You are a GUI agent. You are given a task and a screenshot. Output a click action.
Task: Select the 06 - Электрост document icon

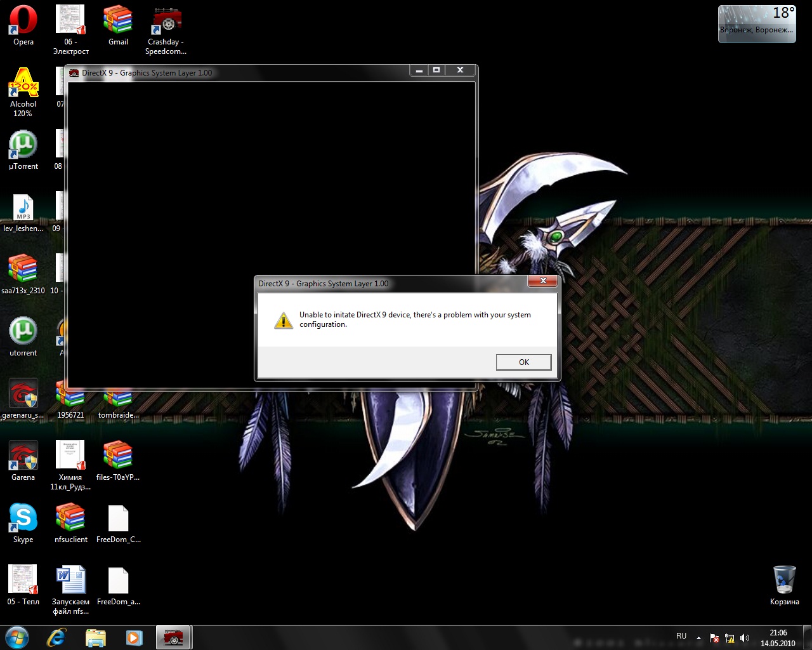coord(70,30)
